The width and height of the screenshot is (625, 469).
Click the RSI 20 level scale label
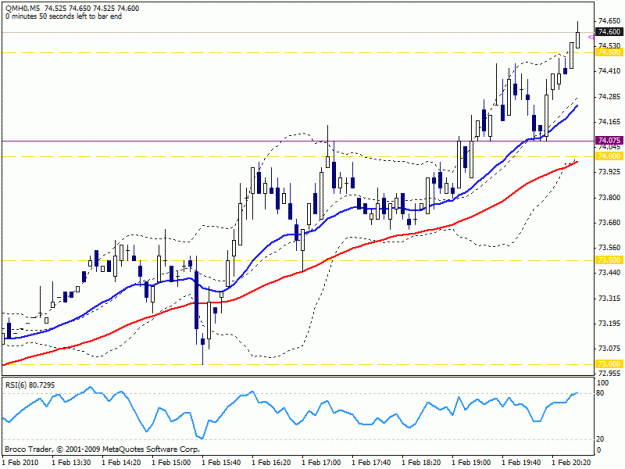click(600, 439)
